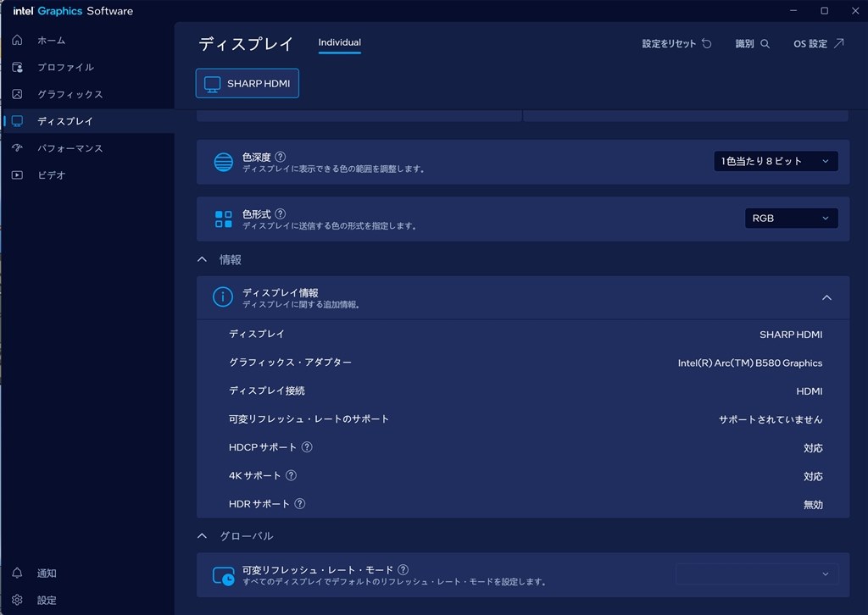Open グラフィックス menu item

pos(70,94)
